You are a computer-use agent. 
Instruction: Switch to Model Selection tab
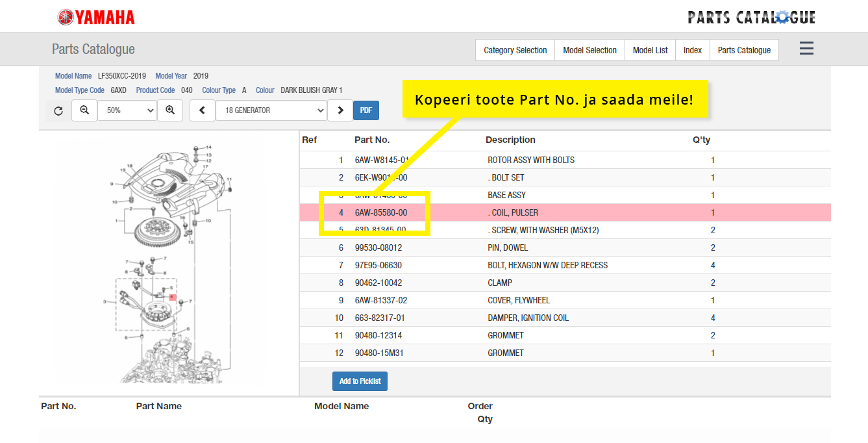pos(589,50)
